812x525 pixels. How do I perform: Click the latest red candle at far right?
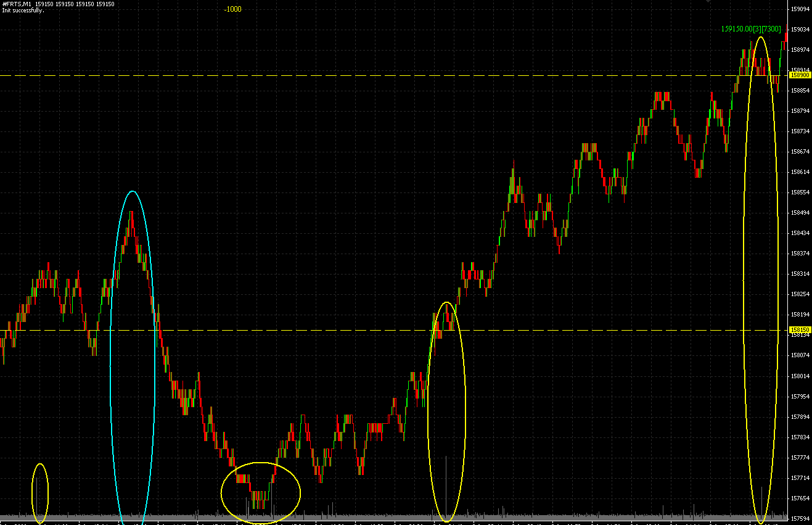click(x=786, y=37)
